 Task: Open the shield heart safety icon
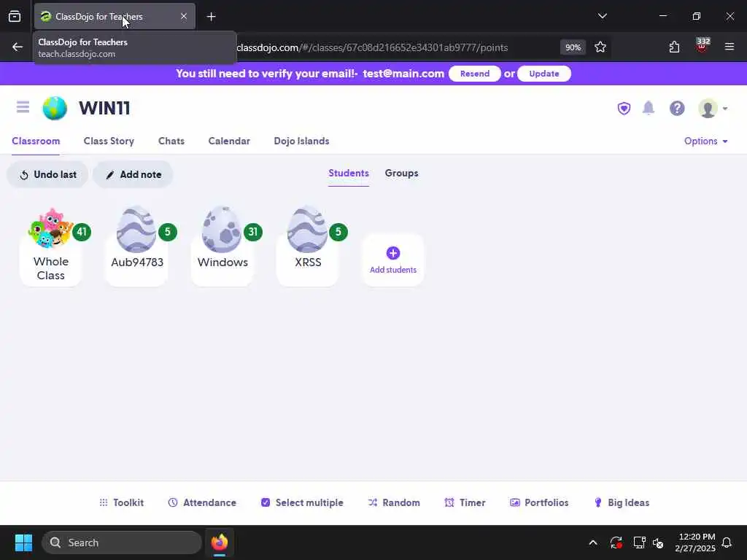[624, 109]
